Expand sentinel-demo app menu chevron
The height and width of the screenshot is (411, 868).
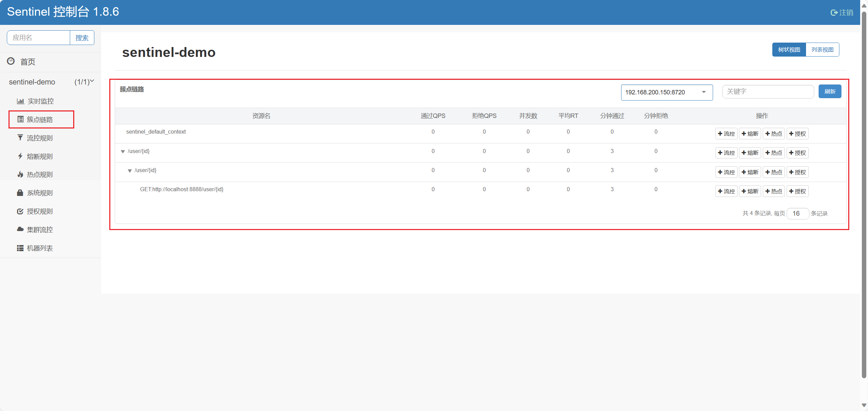[92, 81]
